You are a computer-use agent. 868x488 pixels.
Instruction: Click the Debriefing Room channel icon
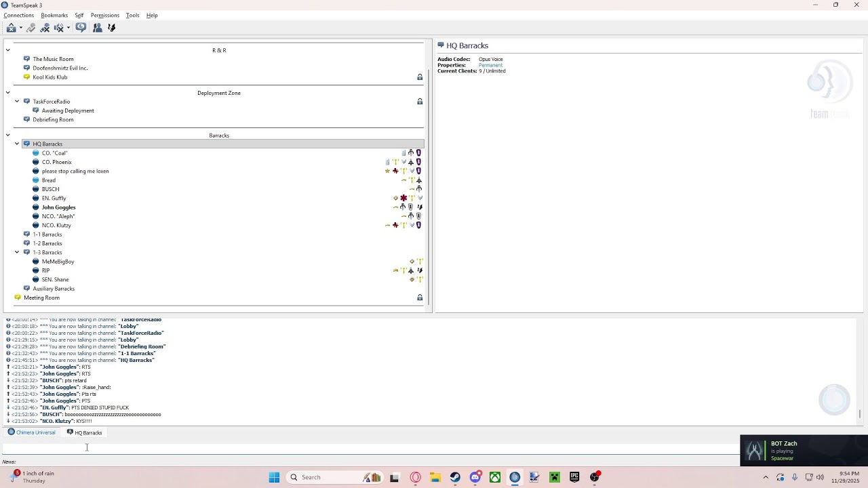26,119
